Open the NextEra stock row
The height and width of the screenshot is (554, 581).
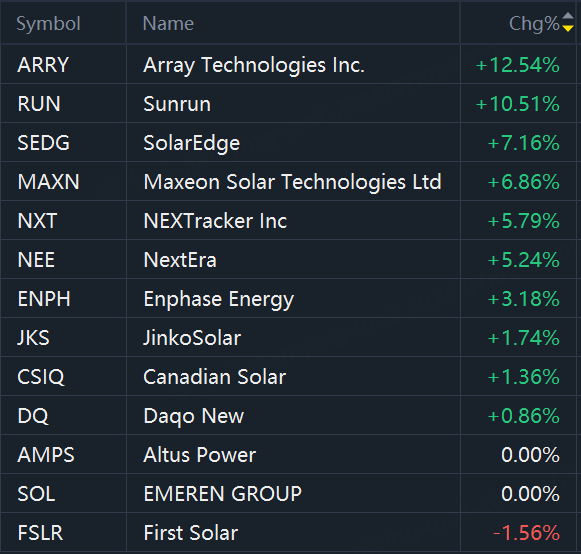[288, 259]
